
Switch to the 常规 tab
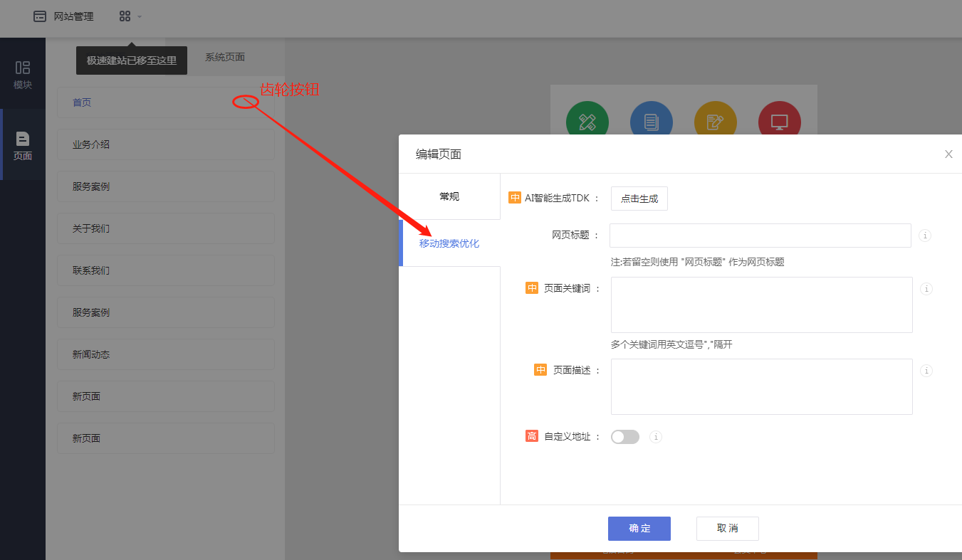[x=449, y=196]
